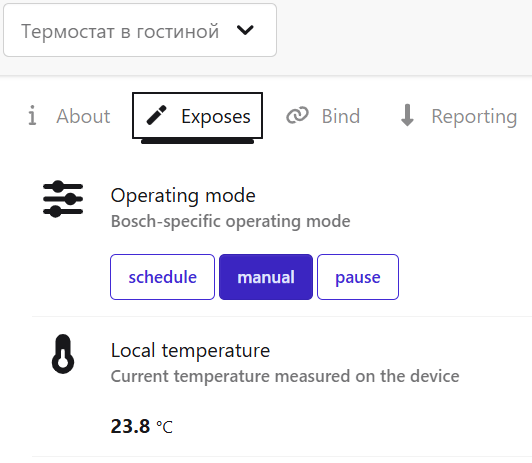Open the Термостат в гостиной device dropdown

[140, 30]
